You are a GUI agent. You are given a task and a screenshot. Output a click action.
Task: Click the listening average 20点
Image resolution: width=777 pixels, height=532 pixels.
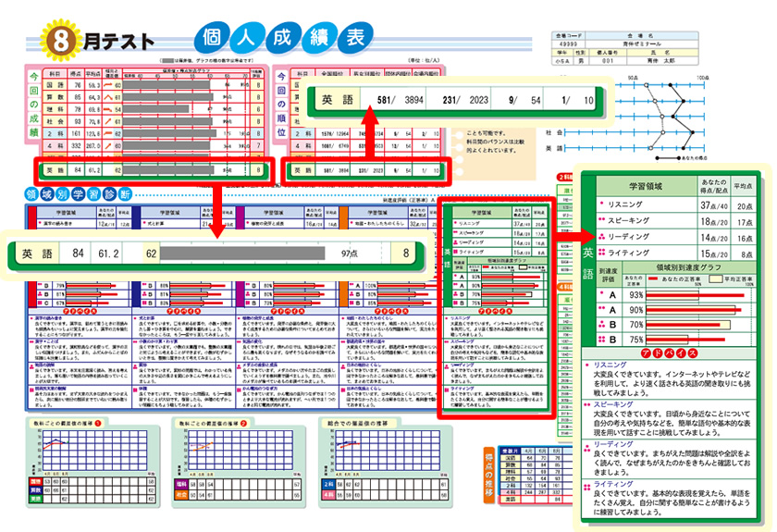(745, 205)
